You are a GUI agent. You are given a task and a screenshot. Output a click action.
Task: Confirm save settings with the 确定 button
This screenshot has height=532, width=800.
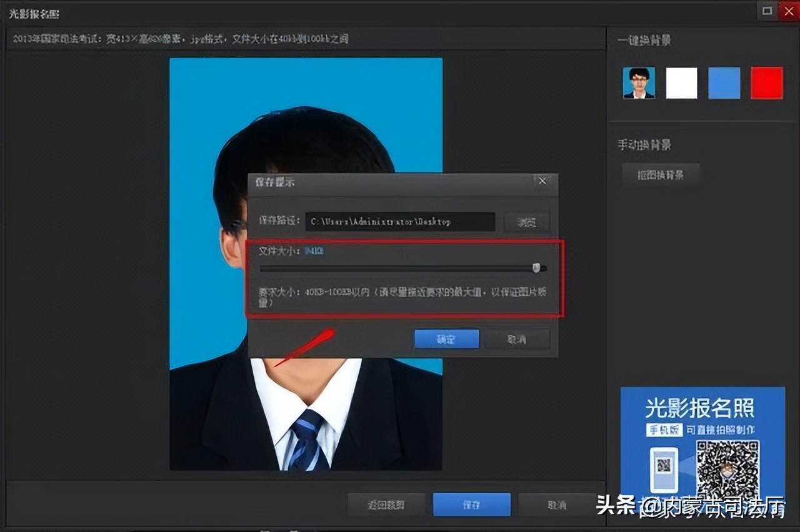tap(446, 338)
